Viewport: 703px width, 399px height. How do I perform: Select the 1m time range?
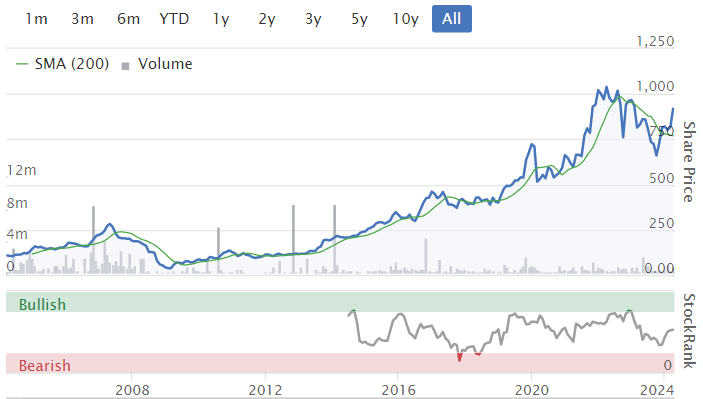click(x=36, y=19)
